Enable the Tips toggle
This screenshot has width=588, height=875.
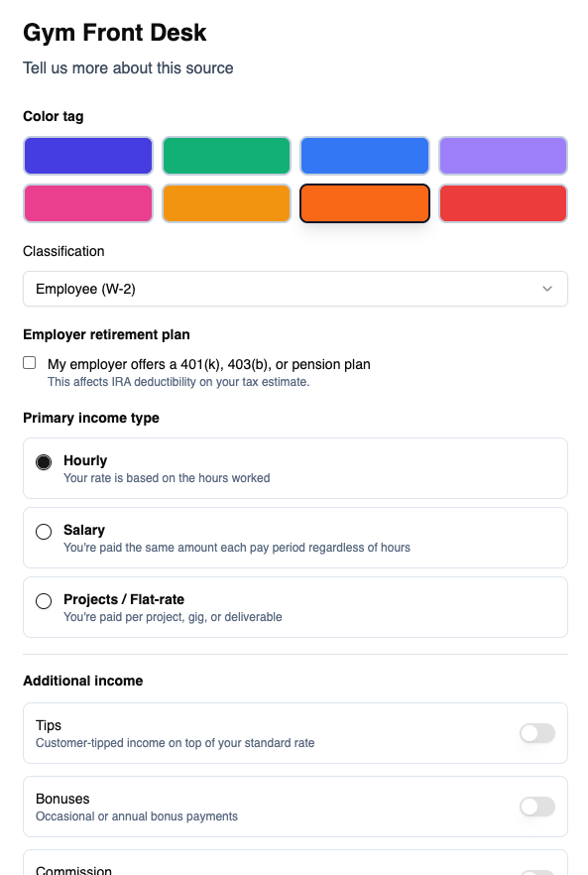[537, 733]
